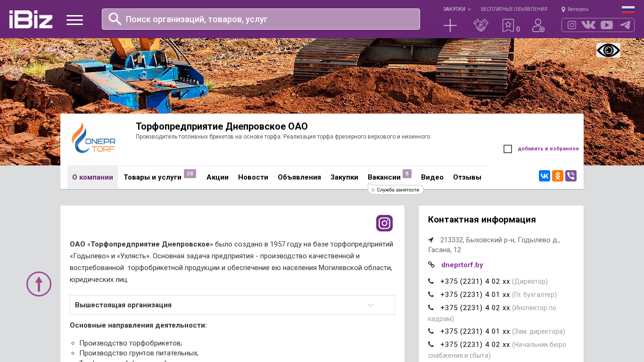
Task: Open the handshake deals icon
Action: pyautogui.click(x=481, y=25)
